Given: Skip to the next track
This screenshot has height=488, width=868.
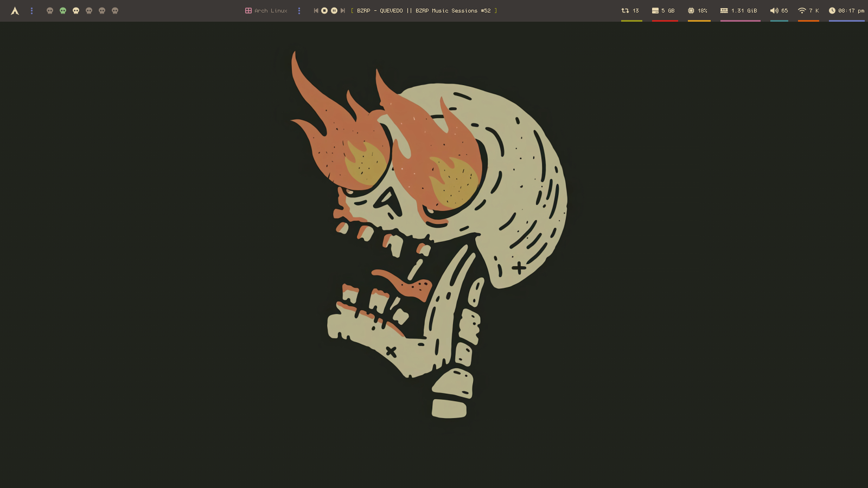Looking at the screenshot, I should (343, 11).
